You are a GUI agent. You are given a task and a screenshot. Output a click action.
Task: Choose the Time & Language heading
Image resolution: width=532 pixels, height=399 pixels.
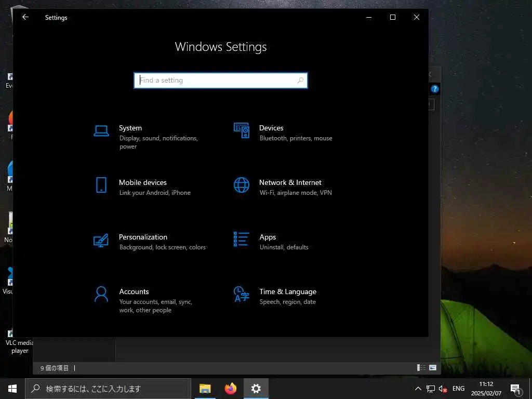point(288,292)
